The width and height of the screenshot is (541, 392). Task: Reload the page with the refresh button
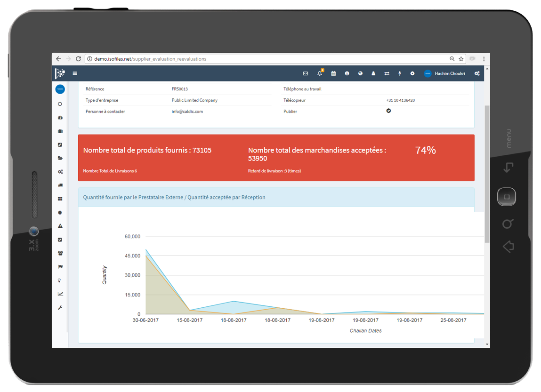tap(78, 59)
